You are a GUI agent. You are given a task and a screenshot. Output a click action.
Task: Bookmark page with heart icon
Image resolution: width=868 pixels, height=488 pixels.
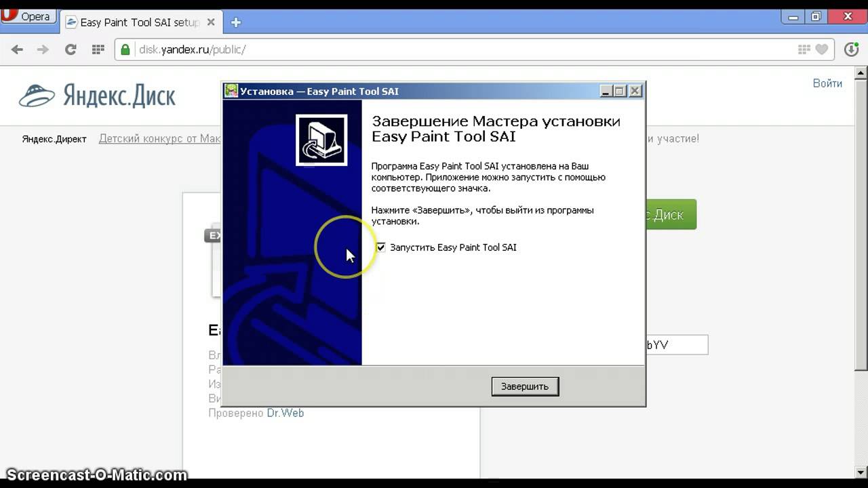822,49
